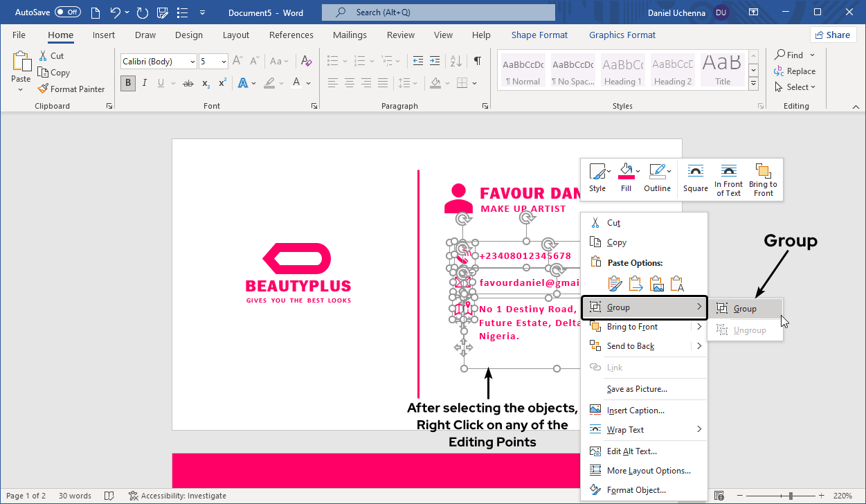Viewport: 866px width, 504px height.
Task: Expand the Styles gallery
Action: pyautogui.click(x=754, y=84)
